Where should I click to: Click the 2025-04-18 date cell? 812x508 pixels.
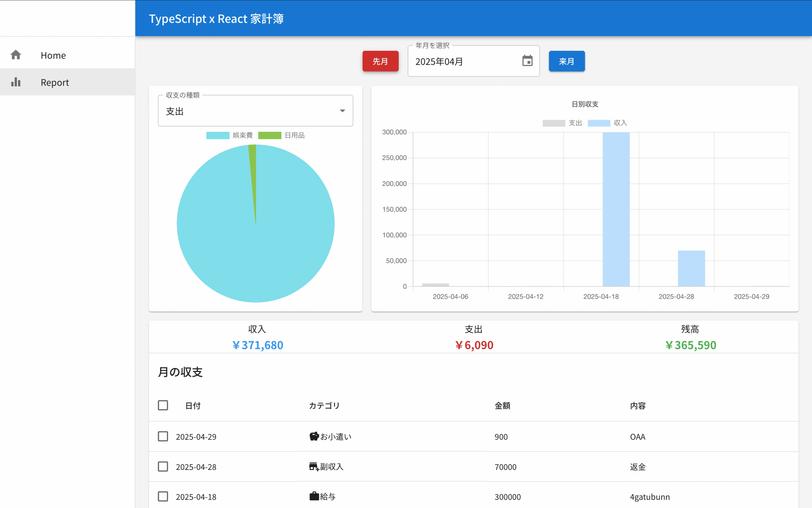tap(196, 497)
